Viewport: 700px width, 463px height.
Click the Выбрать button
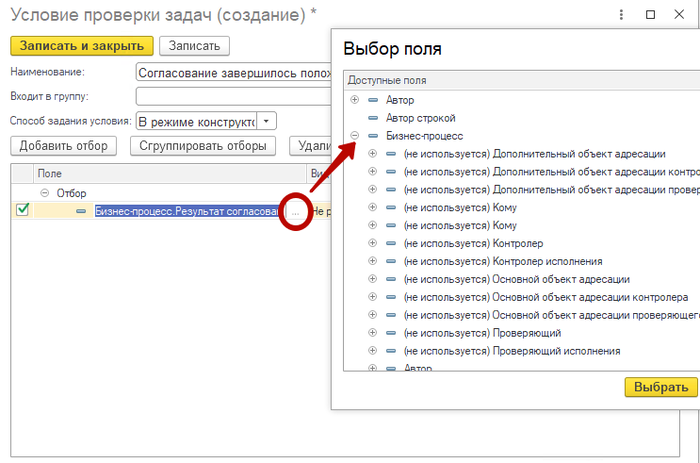(x=661, y=387)
